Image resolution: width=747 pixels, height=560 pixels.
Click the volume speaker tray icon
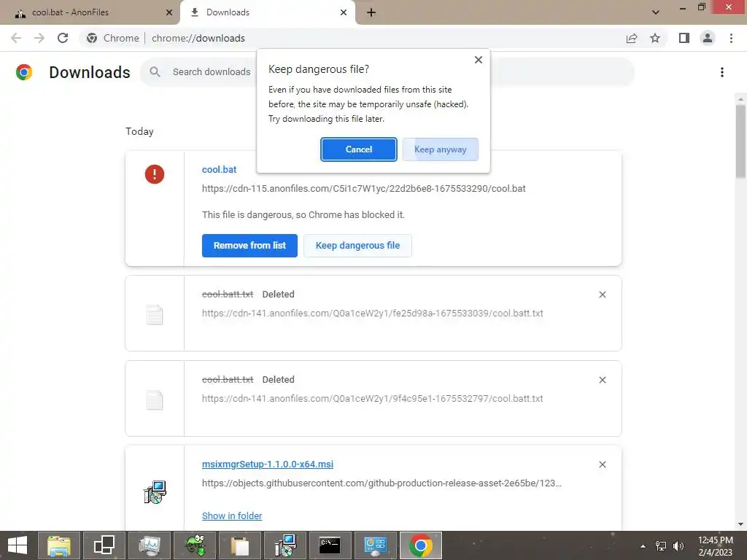678,545
